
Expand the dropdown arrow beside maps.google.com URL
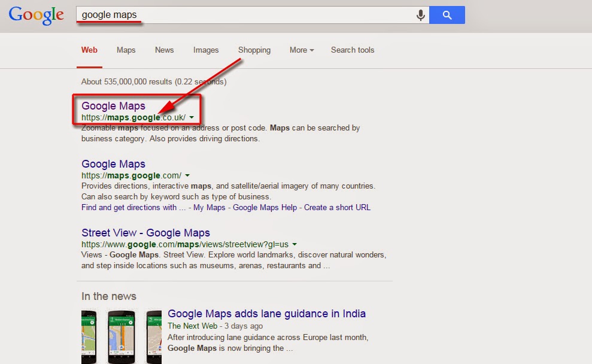[x=187, y=176]
